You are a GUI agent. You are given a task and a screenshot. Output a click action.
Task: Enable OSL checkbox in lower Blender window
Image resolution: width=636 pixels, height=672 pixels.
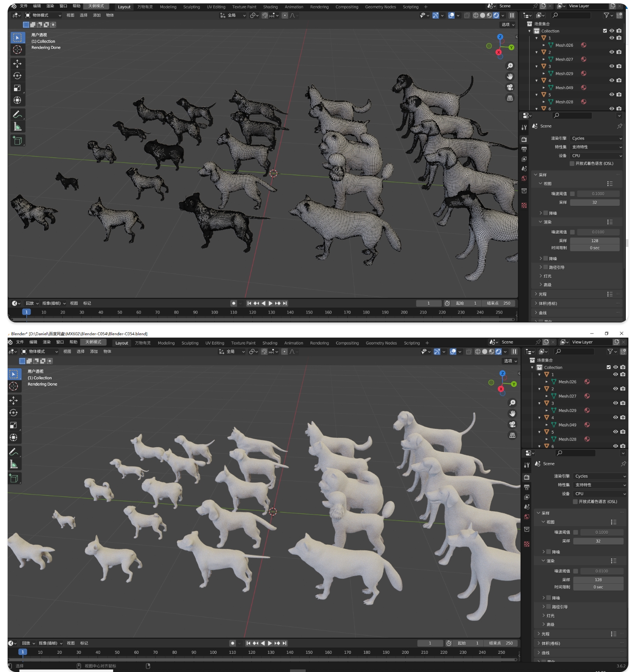coord(575,501)
